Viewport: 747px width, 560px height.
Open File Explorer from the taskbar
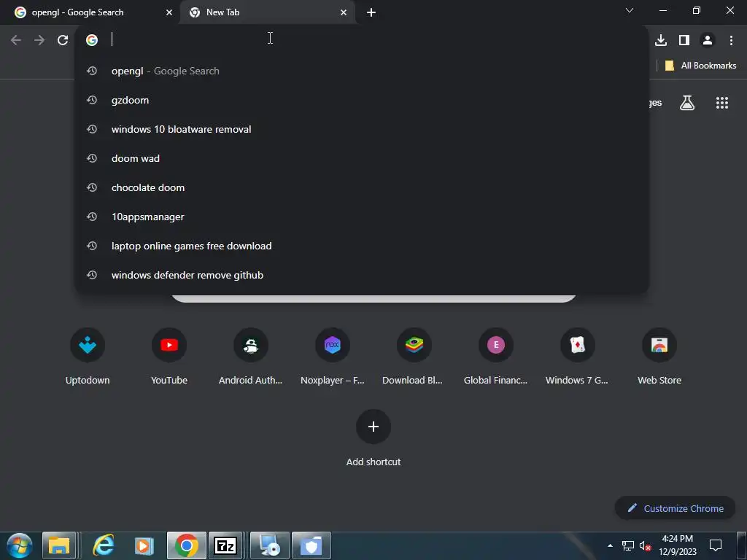pyautogui.click(x=59, y=545)
